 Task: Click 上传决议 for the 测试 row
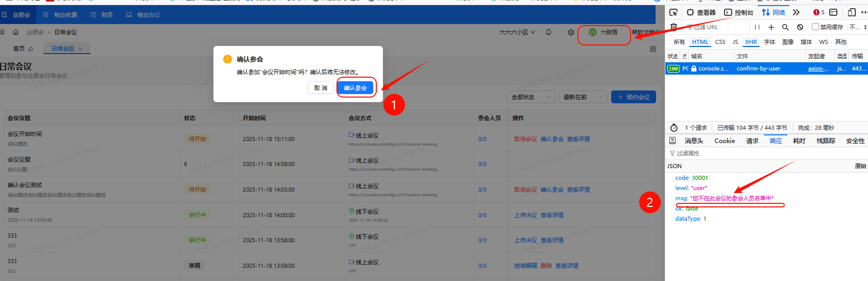[525, 215]
